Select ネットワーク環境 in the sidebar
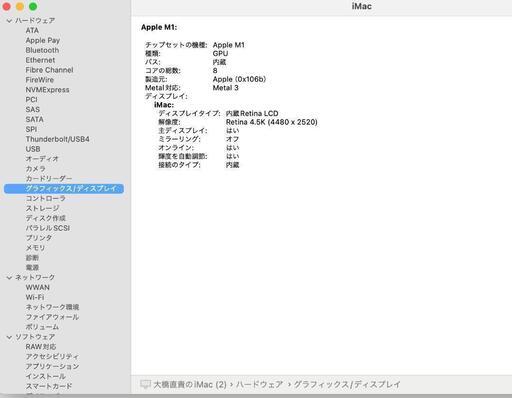This screenshot has width=512, height=398. pos(52,307)
